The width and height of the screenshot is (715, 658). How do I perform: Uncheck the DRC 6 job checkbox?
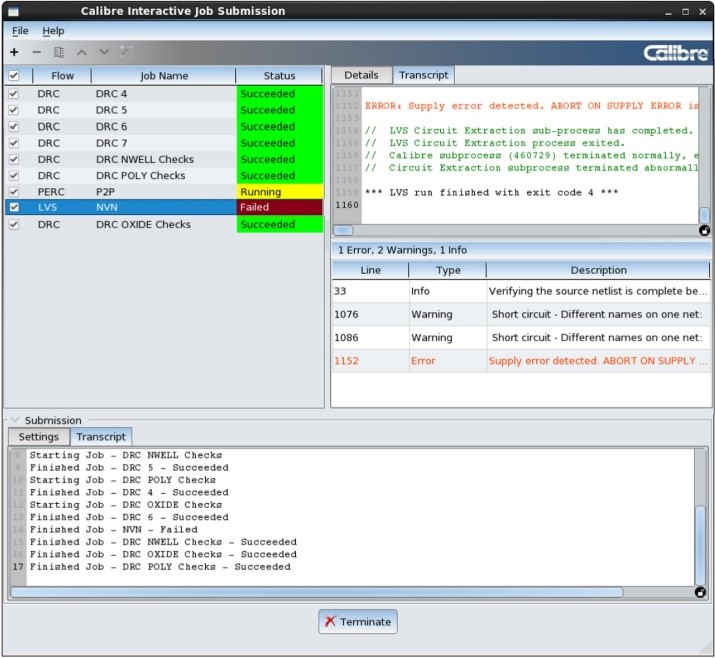(x=14, y=126)
